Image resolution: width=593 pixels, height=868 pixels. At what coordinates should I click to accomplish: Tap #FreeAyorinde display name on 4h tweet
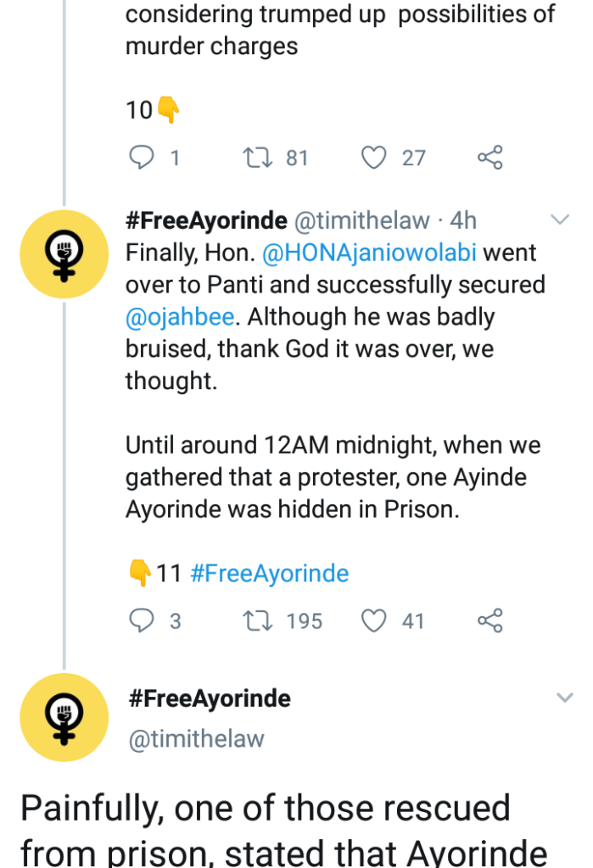(x=206, y=221)
